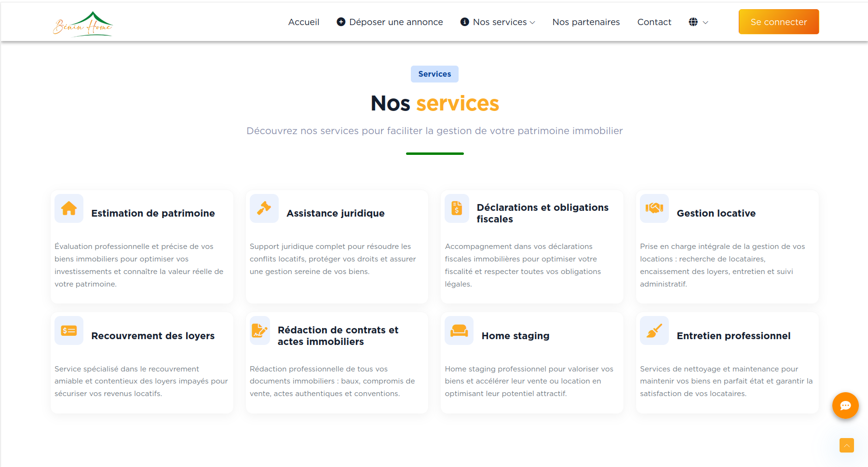868x467 pixels.
Task: Open the globe language selector
Action: pos(693,22)
